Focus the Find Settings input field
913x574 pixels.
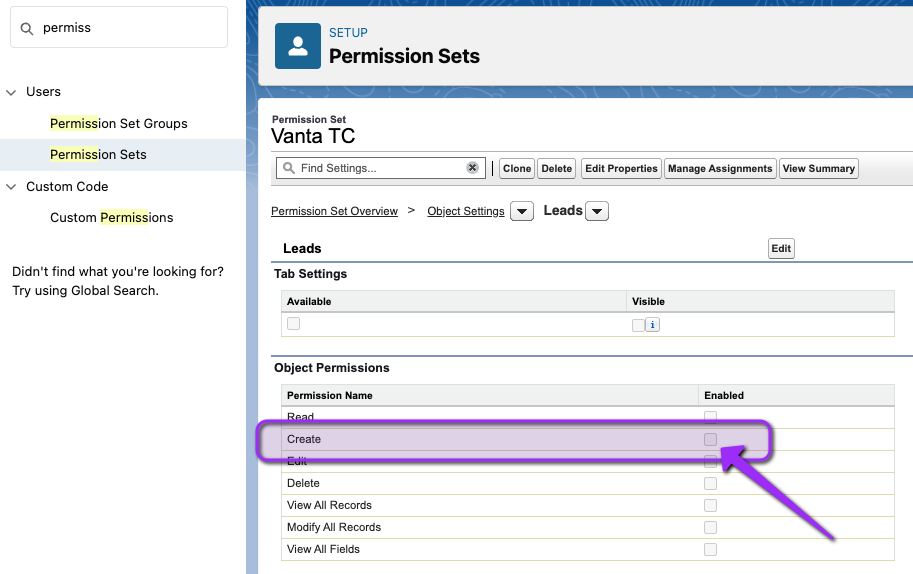(381, 168)
